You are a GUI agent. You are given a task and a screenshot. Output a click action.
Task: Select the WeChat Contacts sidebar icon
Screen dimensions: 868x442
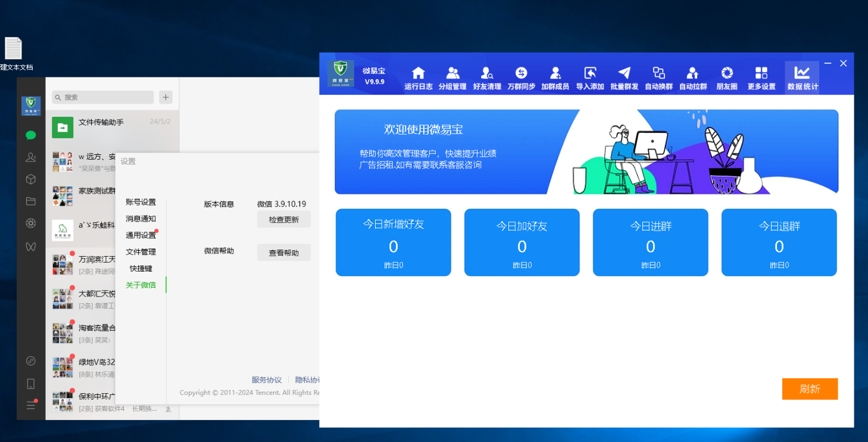click(x=31, y=157)
